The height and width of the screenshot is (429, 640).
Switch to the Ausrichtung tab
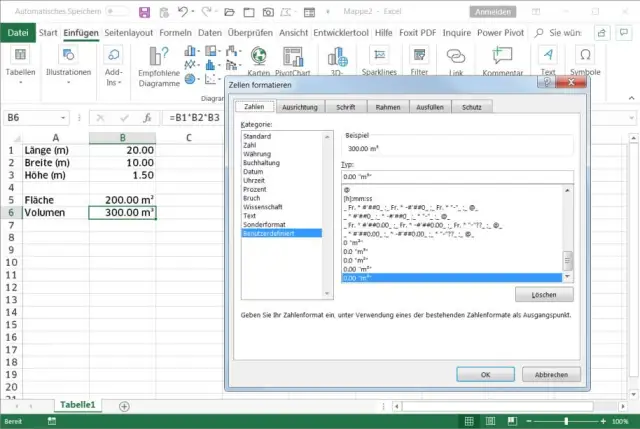pos(301,106)
